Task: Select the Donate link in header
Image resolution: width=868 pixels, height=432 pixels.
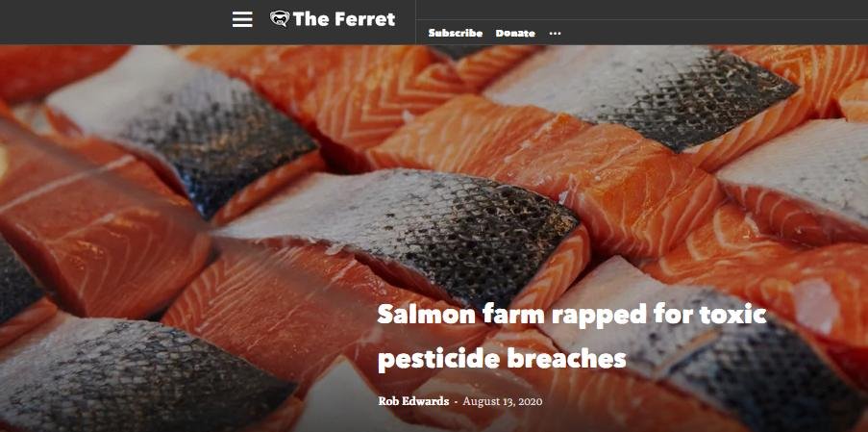Action: 515,34
